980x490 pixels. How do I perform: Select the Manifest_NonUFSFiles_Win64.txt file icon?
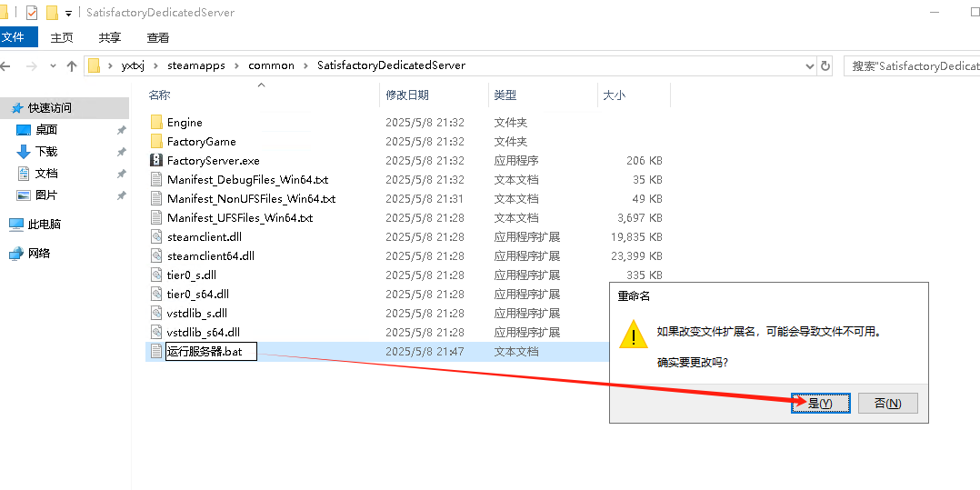click(156, 199)
